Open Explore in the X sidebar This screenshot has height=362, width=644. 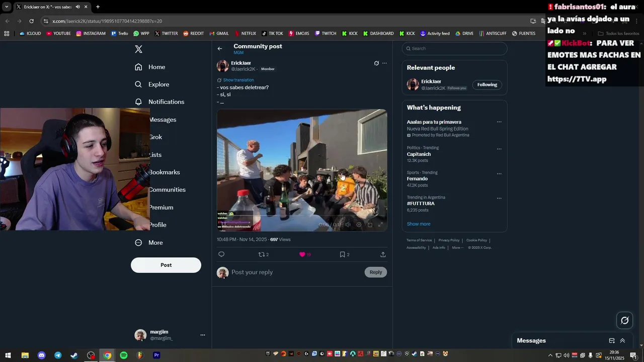152,84
